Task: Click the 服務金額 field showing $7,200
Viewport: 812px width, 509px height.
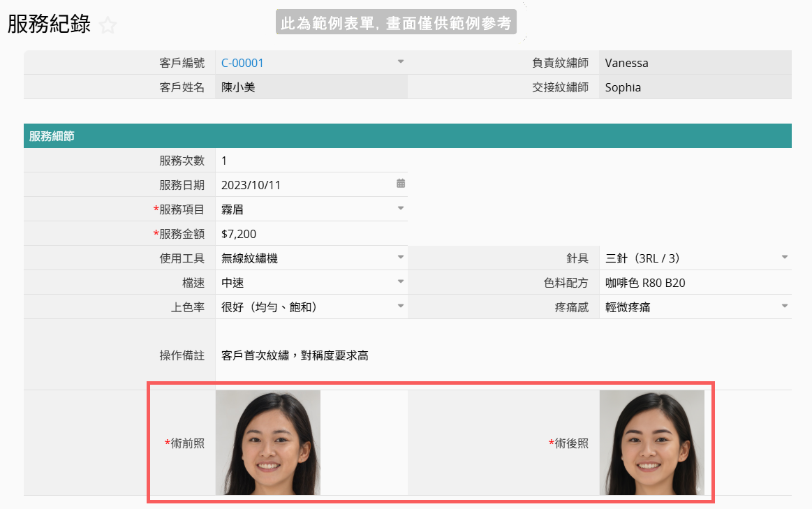Action: point(311,234)
